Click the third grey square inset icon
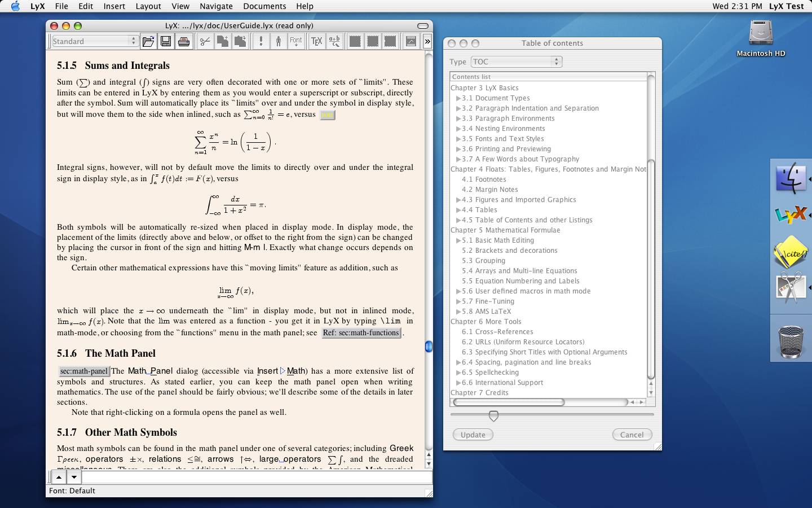 click(390, 41)
